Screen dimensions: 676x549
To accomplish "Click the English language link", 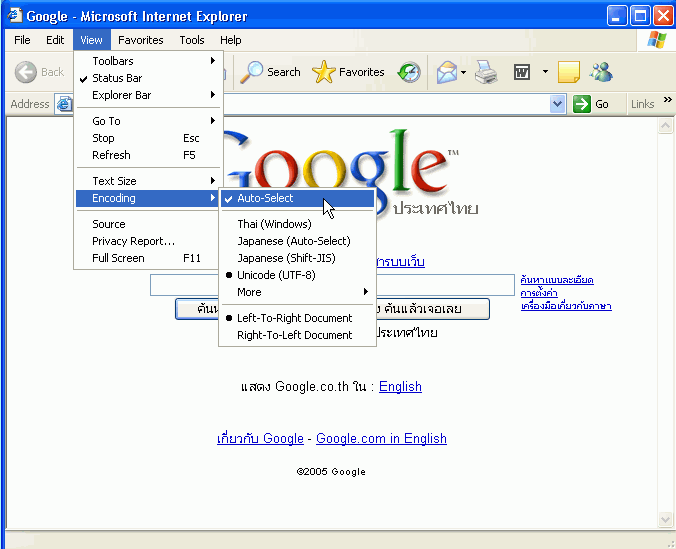I will (400, 386).
